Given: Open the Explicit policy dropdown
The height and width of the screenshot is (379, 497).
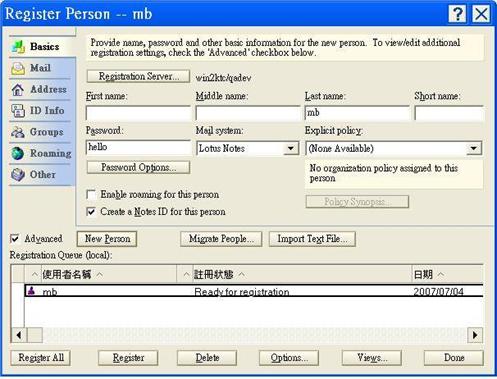Looking at the screenshot, I should pos(474,148).
